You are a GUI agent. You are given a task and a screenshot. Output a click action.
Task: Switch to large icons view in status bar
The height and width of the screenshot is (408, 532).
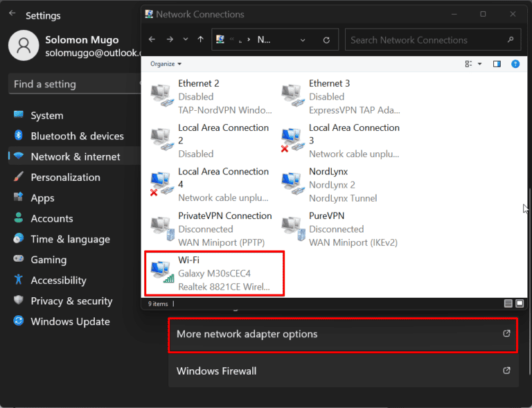pyautogui.click(x=520, y=303)
